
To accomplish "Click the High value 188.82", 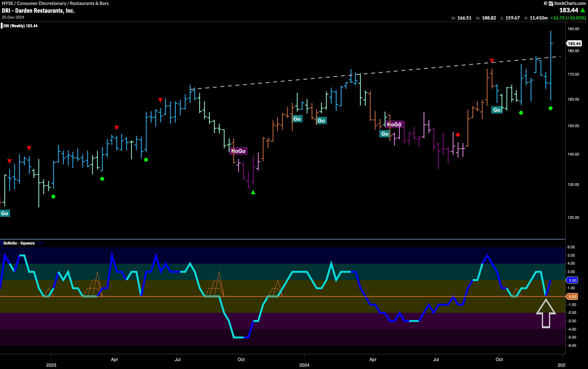I will point(489,18).
